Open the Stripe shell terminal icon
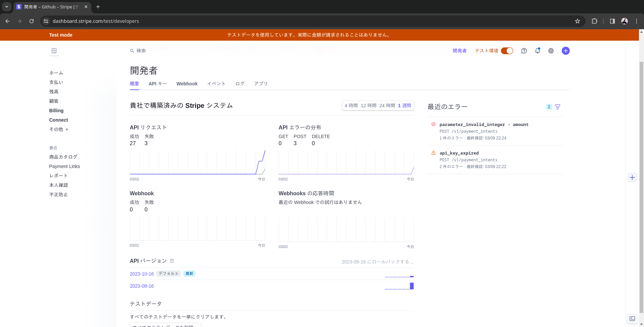Image resolution: width=644 pixels, height=327 pixels. (x=632, y=319)
